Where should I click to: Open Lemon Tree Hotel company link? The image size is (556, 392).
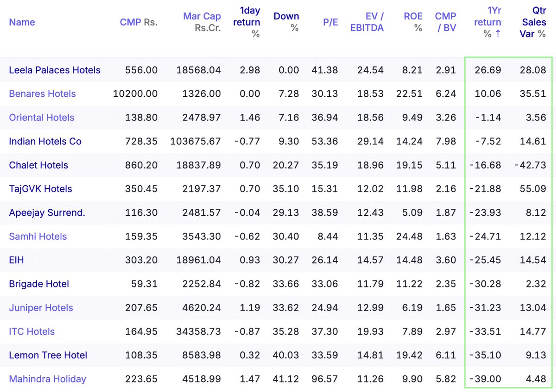(48, 355)
